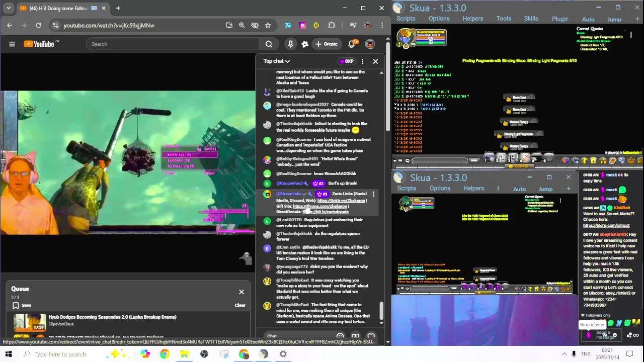Click the taskbar search box
The width and height of the screenshot is (644, 362).
coord(75,354)
